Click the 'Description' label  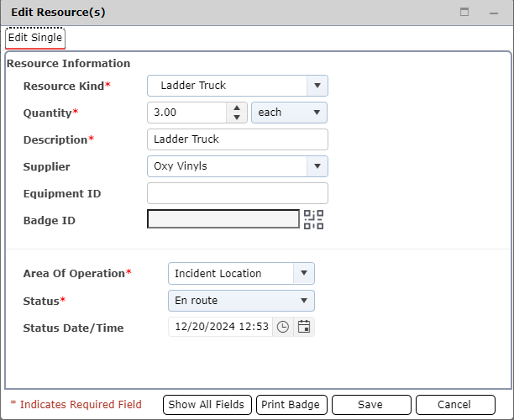tap(55, 140)
